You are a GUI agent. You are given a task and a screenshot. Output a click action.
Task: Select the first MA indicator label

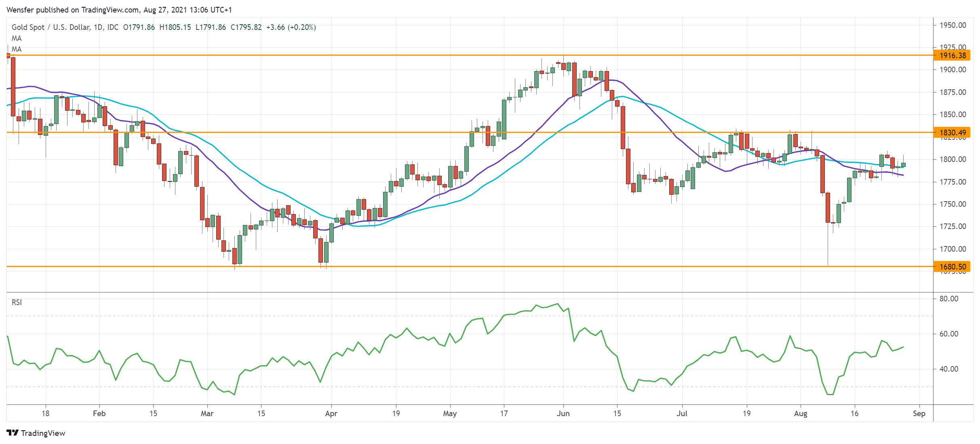(x=17, y=38)
